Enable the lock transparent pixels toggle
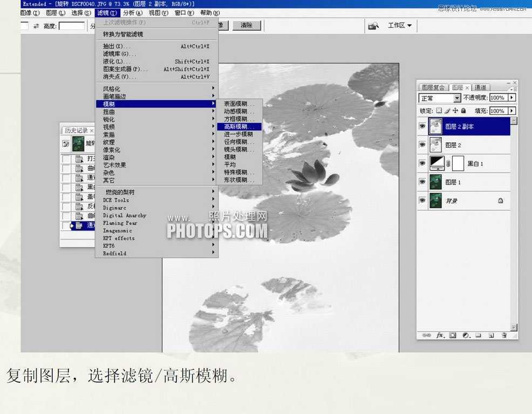The width and height of the screenshot is (532, 414). point(440,111)
